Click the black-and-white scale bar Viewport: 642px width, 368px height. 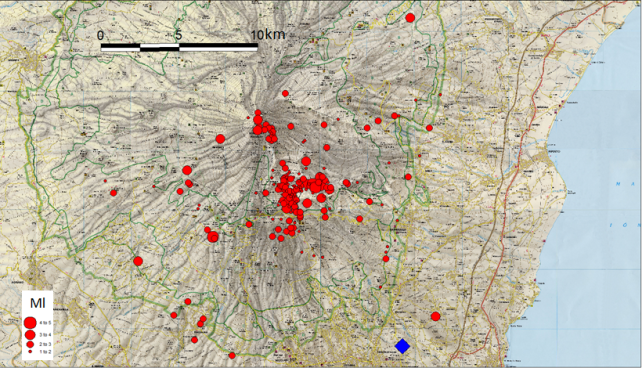point(179,47)
